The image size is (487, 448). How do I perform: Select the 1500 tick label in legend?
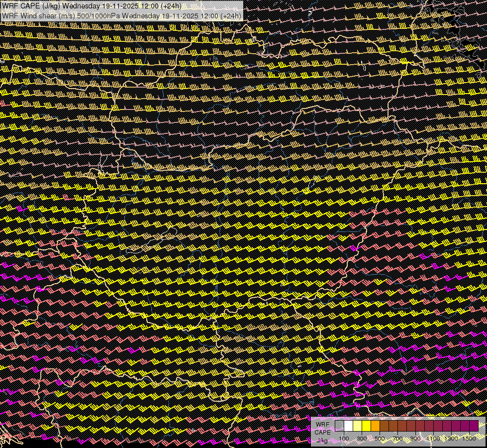click(x=469, y=439)
